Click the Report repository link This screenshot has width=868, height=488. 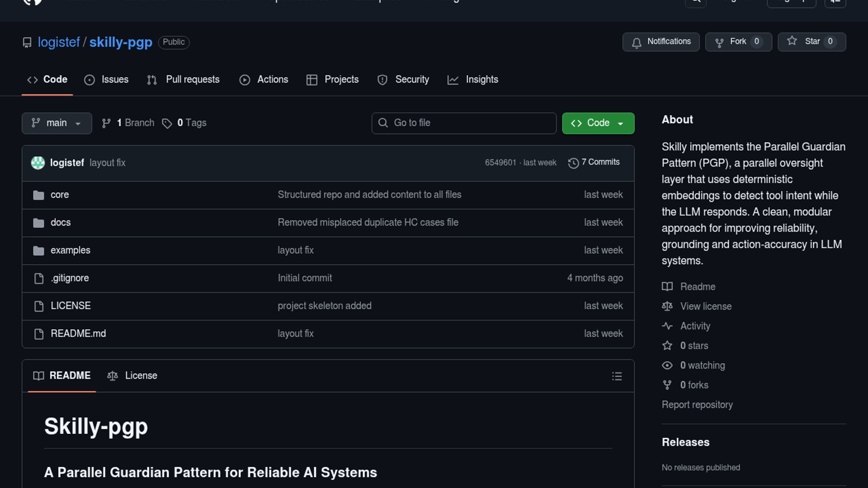(697, 405)
